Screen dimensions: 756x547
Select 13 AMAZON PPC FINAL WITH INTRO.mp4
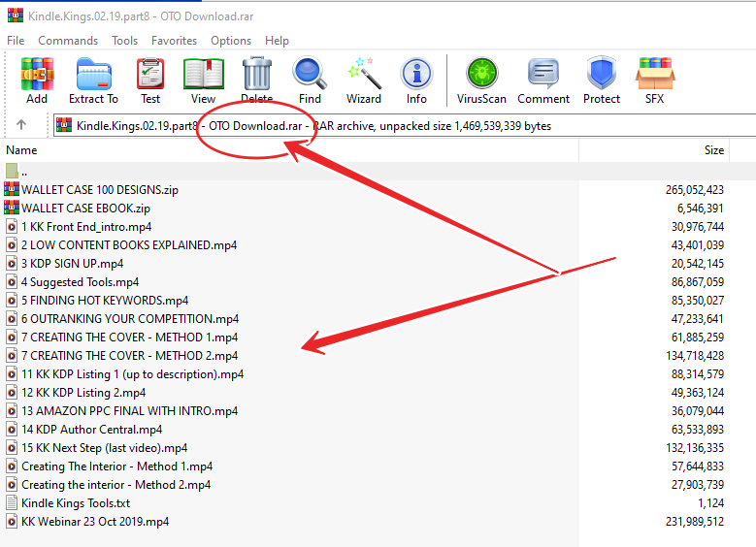tap(130, 410)
